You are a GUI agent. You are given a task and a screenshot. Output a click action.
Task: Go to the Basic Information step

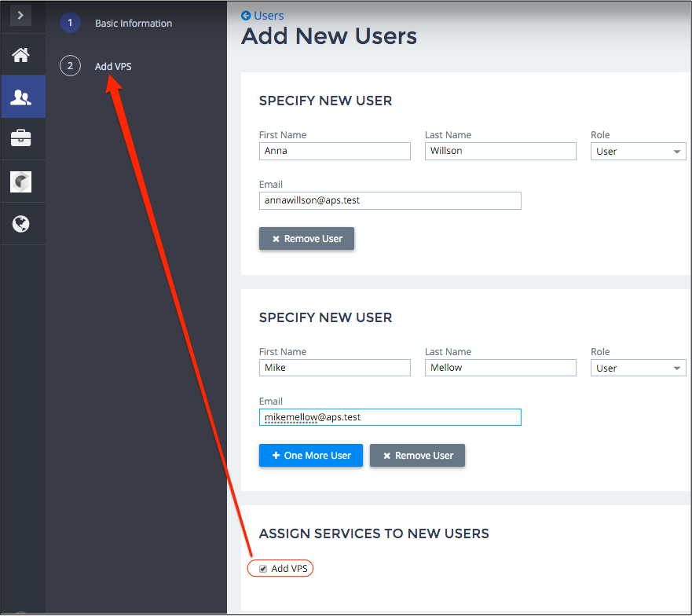(x=134, y=24)
